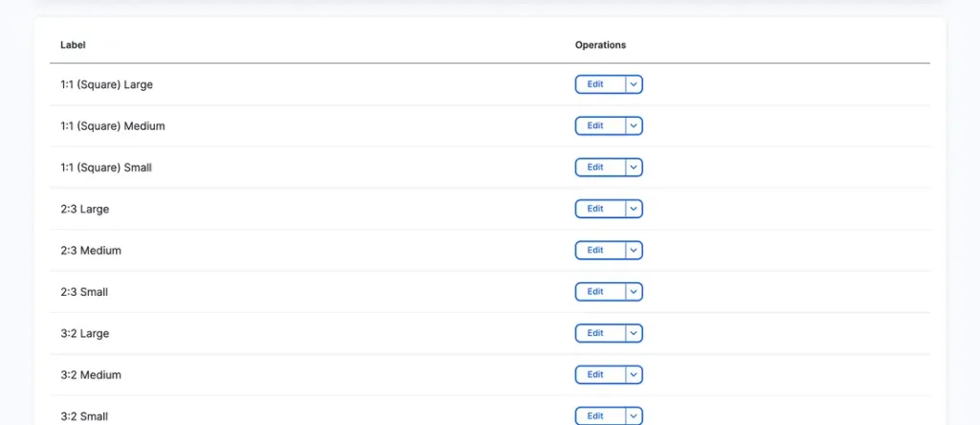Image resolution: width=980 pixels, height=425 pixels.
Task: Select the '1:1 (Square) Small' label text
Action: click(x=105, y=168)
